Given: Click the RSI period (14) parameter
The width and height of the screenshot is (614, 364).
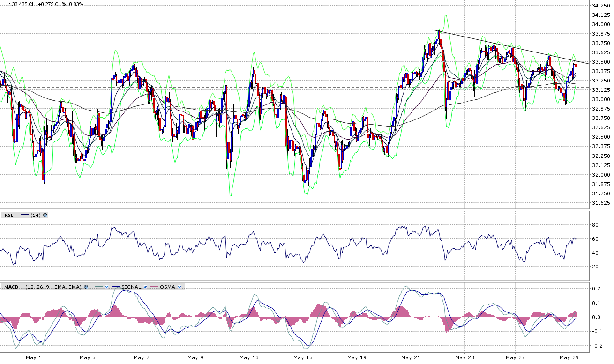Looking at the screenshot, I should point(36,215).
